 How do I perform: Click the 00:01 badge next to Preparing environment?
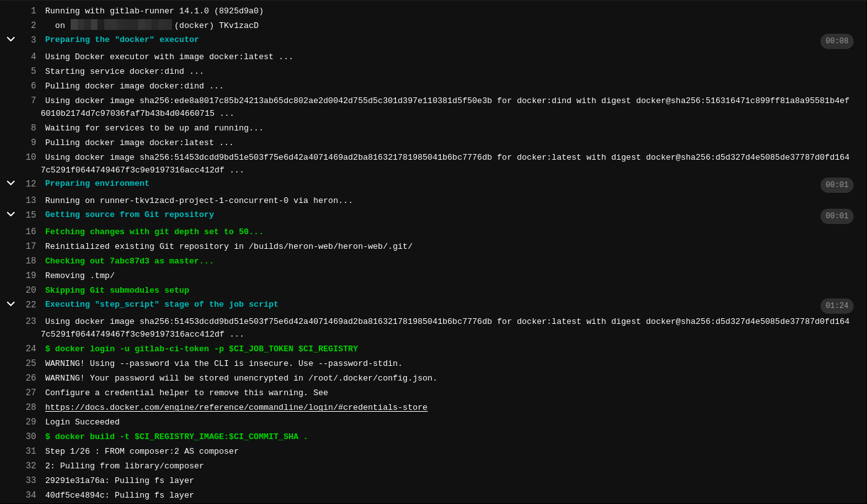836,185
